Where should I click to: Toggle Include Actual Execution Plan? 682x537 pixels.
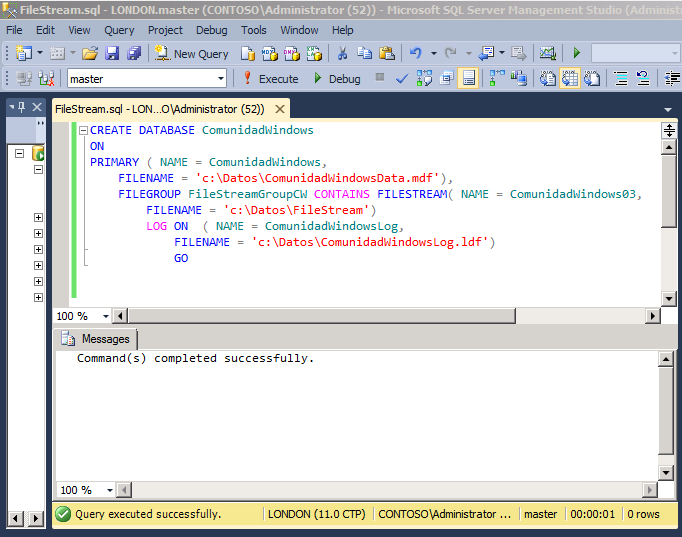point(497,78)
